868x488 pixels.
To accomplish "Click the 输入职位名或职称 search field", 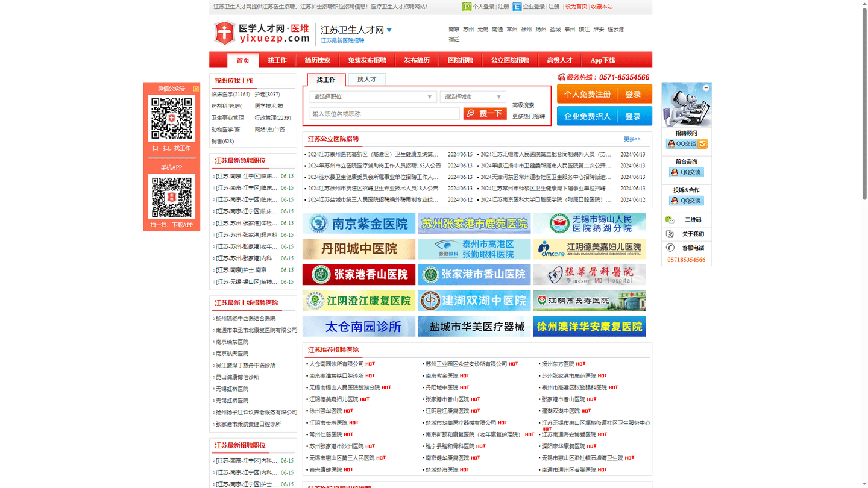I will pyautogui.click(x=385, y=114).
